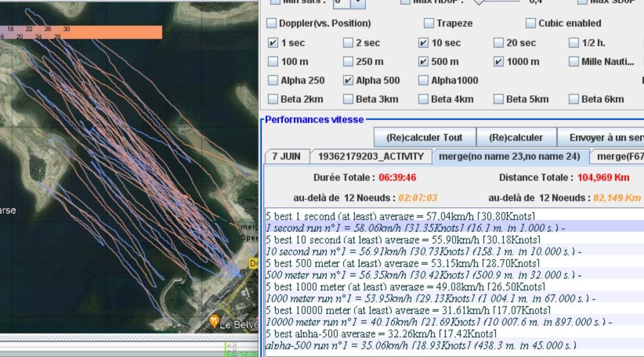Click the 02:07:03 time above 12 Noeuds
The width and height of the screenshot is (644, 357).
(x=418, y=198)
